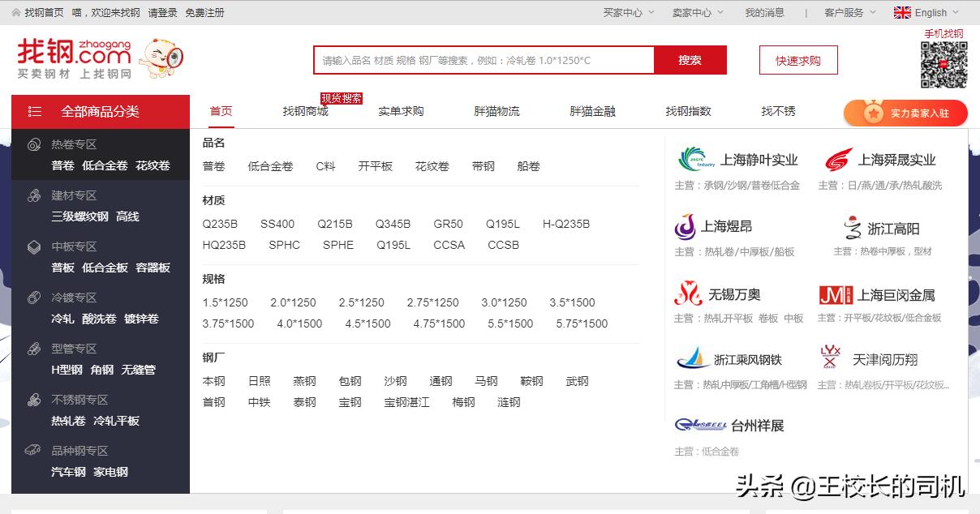Expand the 全部商品分类 menu
Image resolution: width=980 pixels, height=514 pixels.
(101, 112)
